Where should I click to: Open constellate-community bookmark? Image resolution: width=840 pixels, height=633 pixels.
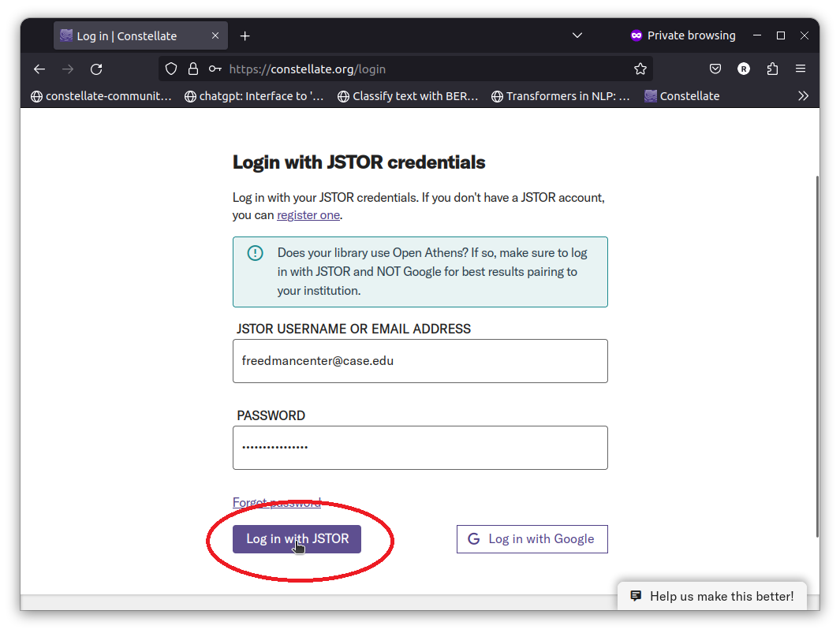pos(101,96)
